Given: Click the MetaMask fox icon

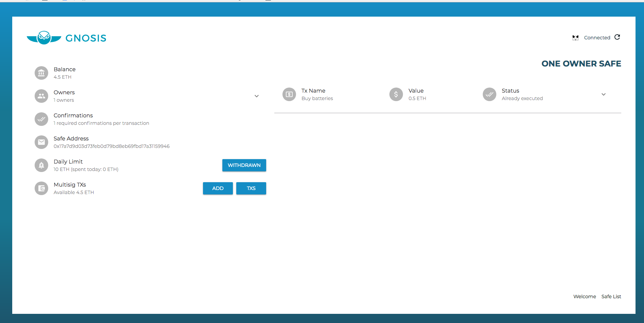Looking at the screenshot, I should point(575,38).
